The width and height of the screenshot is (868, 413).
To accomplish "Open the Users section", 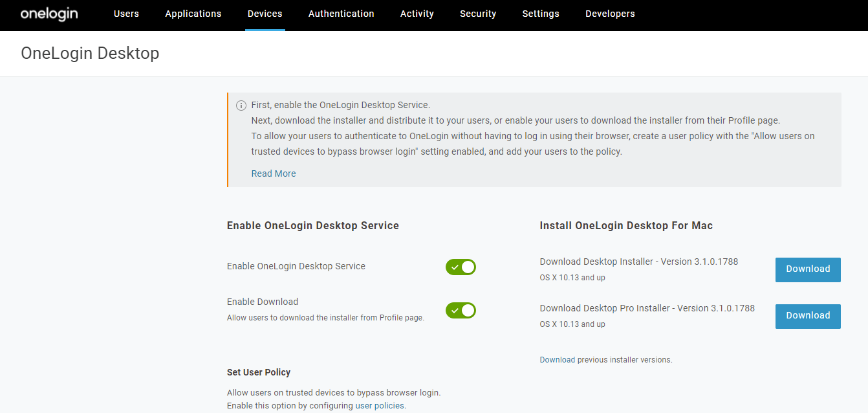I will click(x=125, y=14).
